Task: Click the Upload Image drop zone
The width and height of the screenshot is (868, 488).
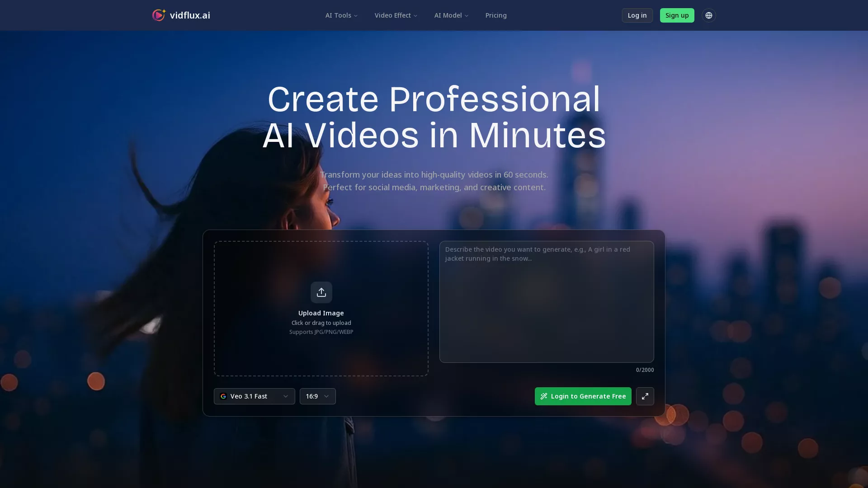Action: click(x=321, y=309)
